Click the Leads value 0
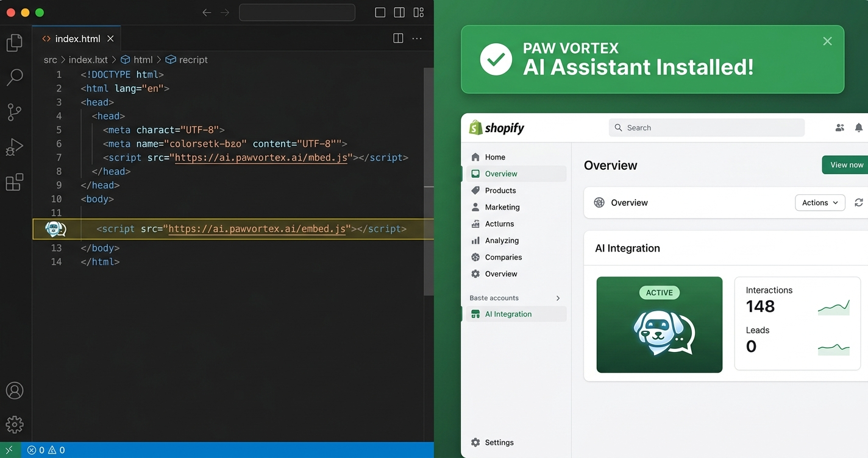Image resolution: width=868 pixels, height=458 pixels. 751,347
